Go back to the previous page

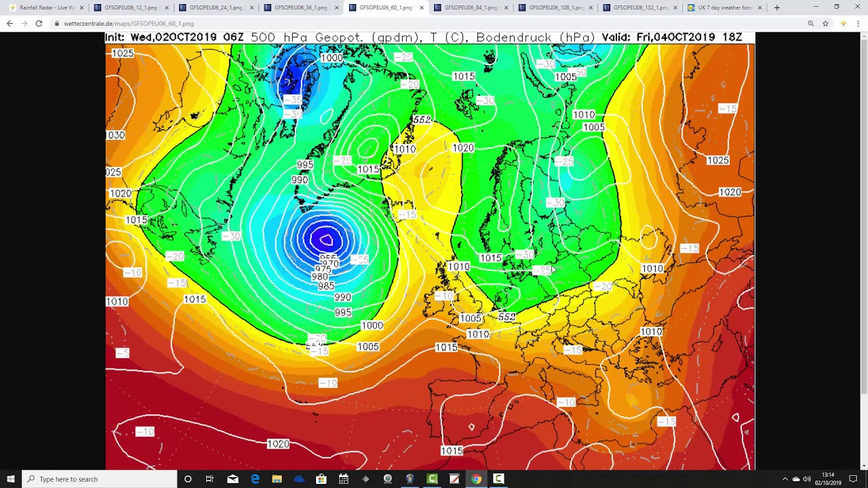tap(9, 23)
